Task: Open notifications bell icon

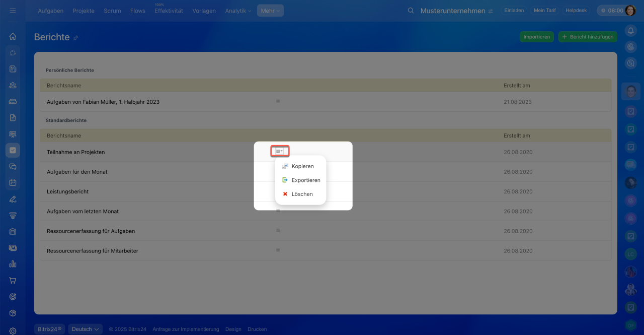Action: (630, 31)
